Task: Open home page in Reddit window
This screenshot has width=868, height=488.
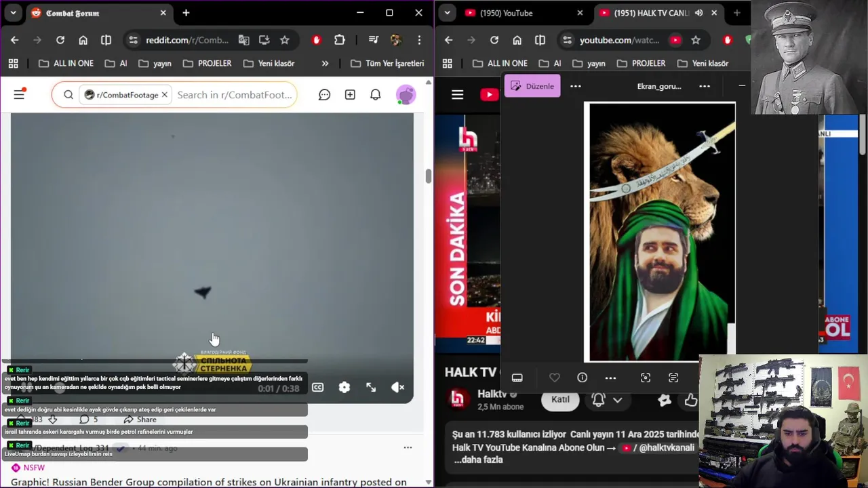Action: coord(83,40)
